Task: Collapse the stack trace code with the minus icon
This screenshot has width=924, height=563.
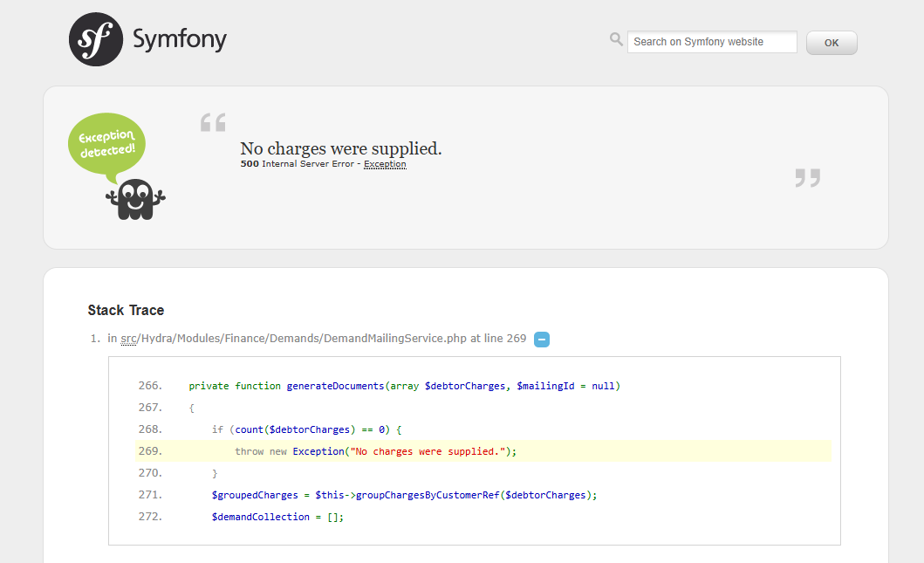Action: pyautogui.click(x=542, y=340)
